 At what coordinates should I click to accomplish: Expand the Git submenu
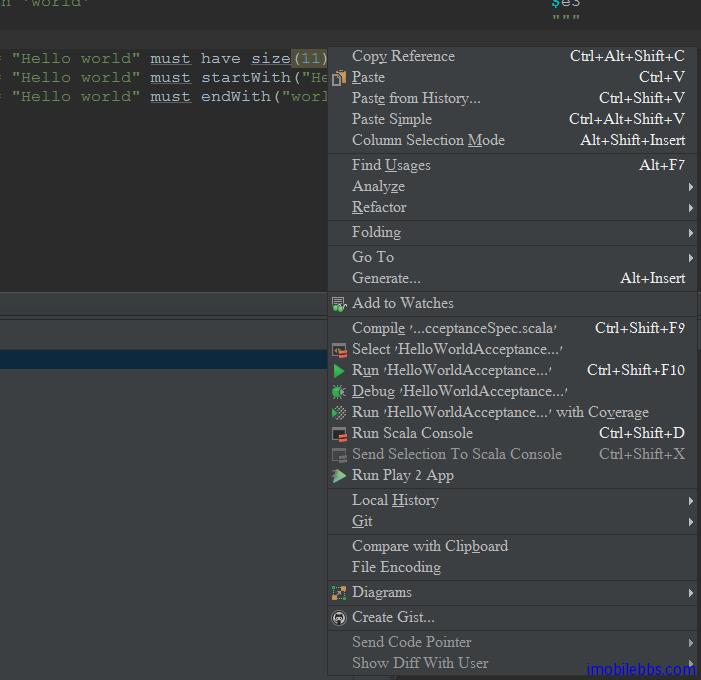[x=362, y=522]
